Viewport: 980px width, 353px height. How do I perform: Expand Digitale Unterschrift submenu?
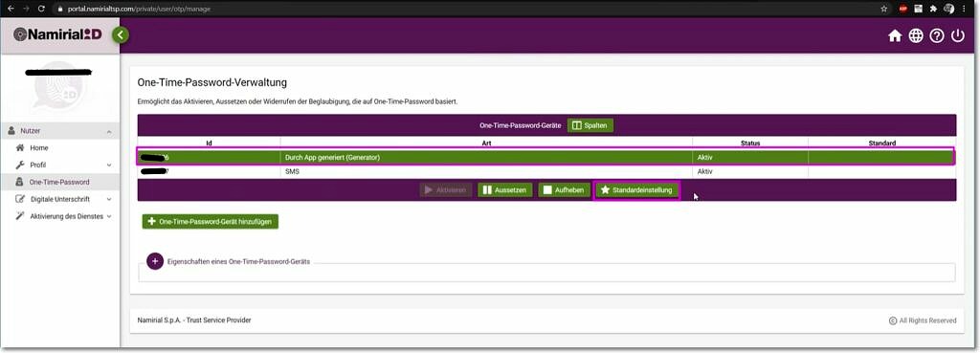pos(109,199)
